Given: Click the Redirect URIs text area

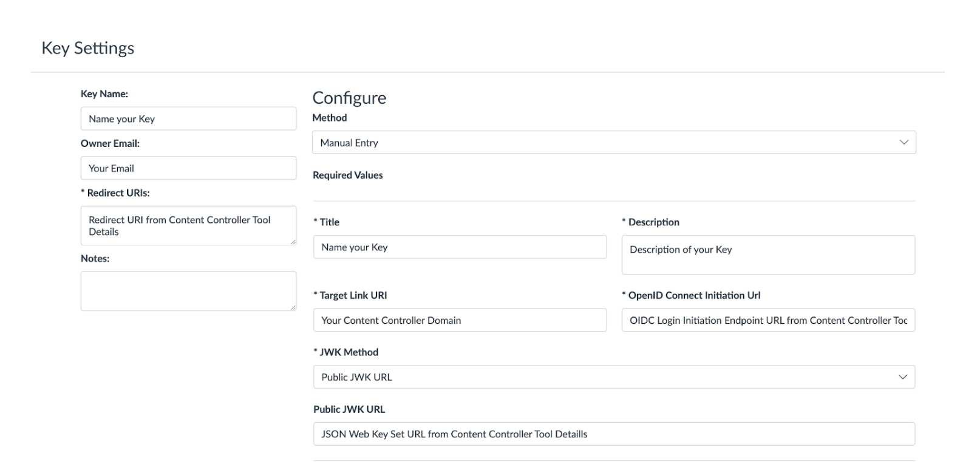Looking at the screenshot, I should [188, 225].
